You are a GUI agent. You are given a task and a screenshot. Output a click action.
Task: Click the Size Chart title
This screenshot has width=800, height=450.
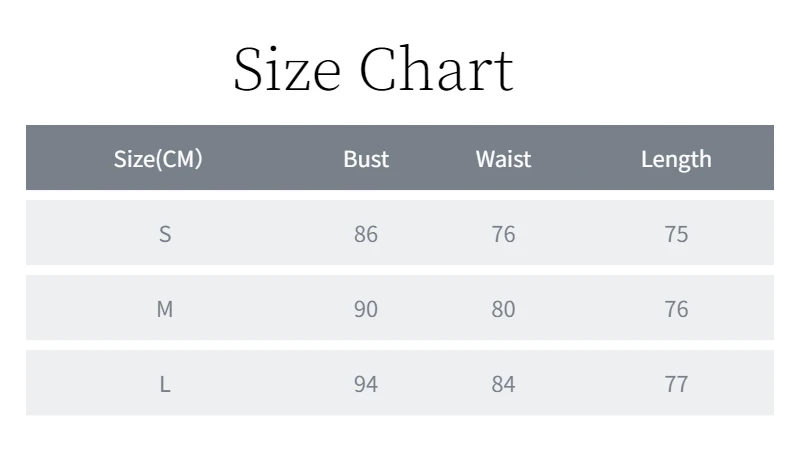373,69
